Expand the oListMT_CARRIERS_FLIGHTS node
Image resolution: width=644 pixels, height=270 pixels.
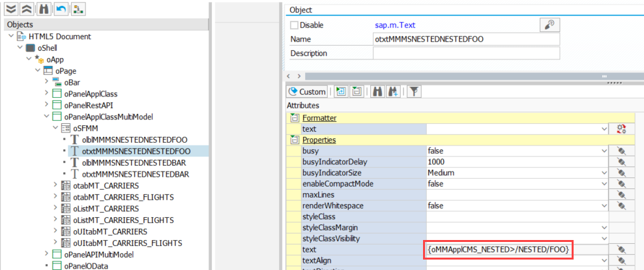(x=55, y=219)
